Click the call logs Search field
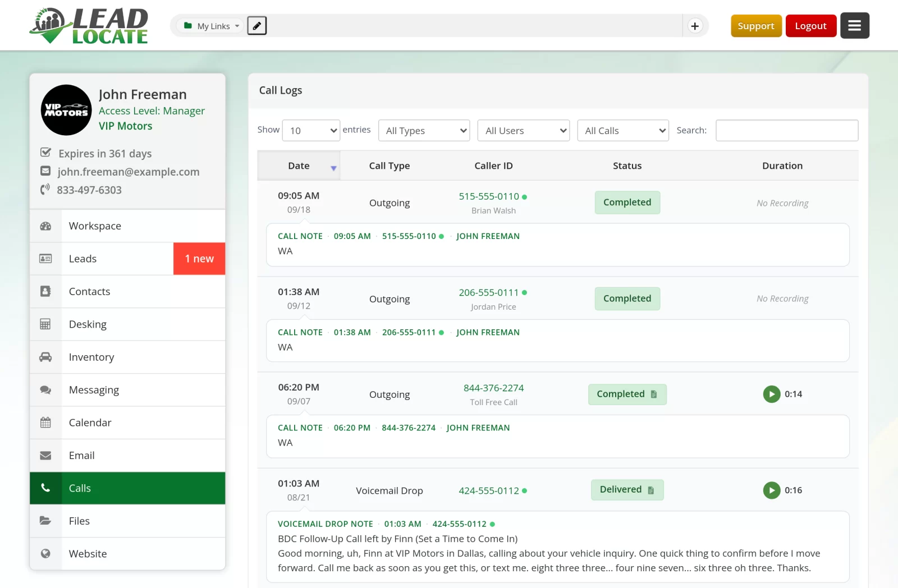Image resolution: width=898 pixels, height=588 pixels. coord(787,130)
